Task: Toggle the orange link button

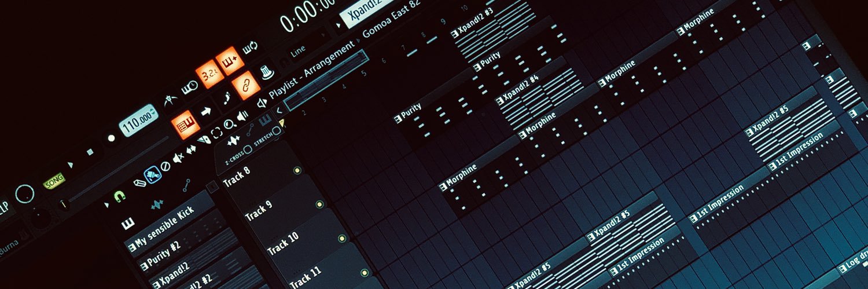Action: (245, 86)
